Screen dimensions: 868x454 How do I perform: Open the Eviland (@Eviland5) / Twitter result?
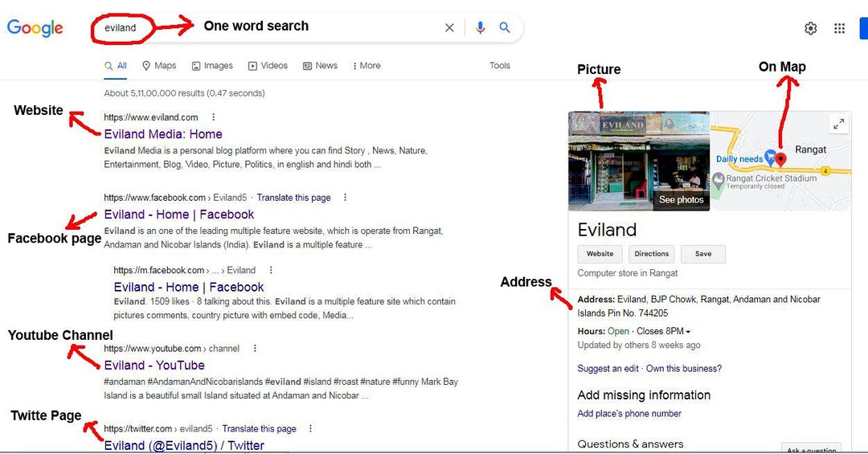pyautogui.click(x=184, y=445)
